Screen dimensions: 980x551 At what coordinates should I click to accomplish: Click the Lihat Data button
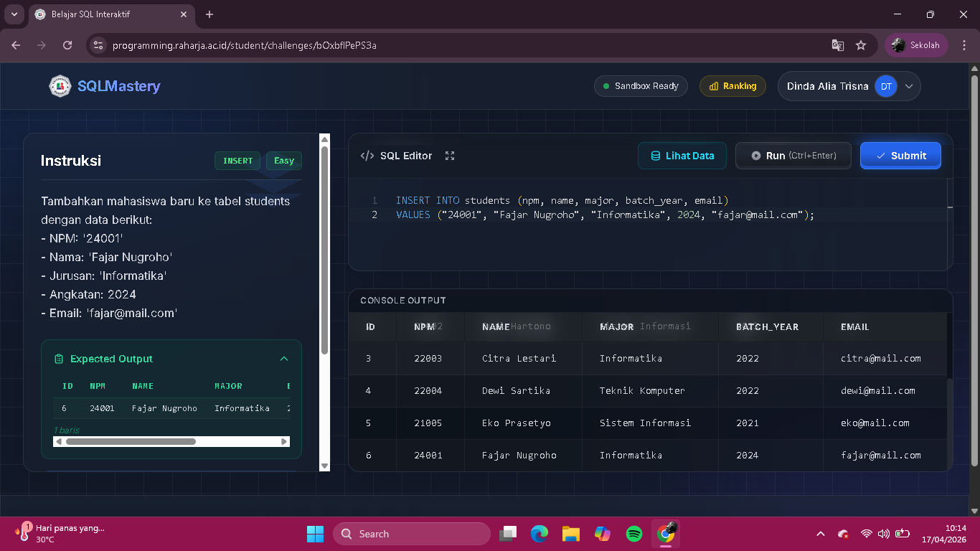pos(682,156)
